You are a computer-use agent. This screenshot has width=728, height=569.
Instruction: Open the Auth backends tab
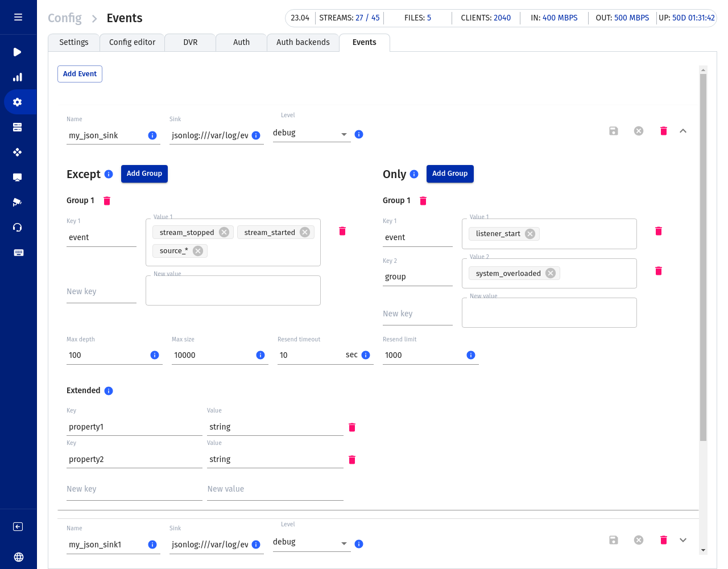tap(303, 42)
